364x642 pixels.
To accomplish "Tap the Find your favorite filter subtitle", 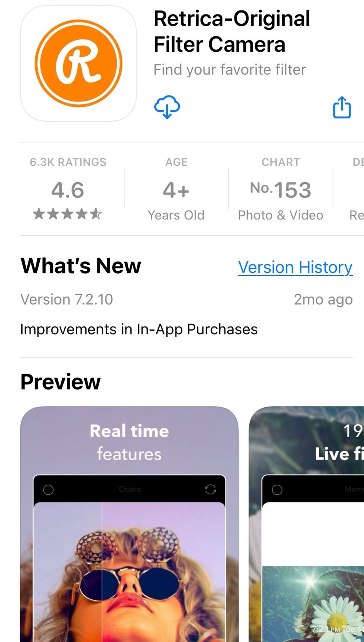I will pos(230,69).
